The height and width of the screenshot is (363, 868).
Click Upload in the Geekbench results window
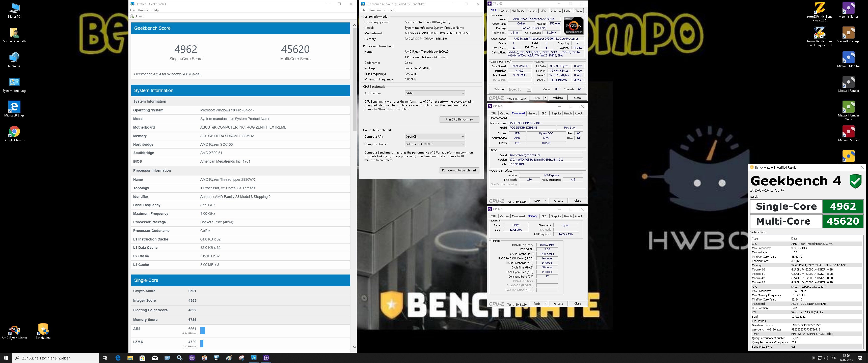tap(138, 16)
